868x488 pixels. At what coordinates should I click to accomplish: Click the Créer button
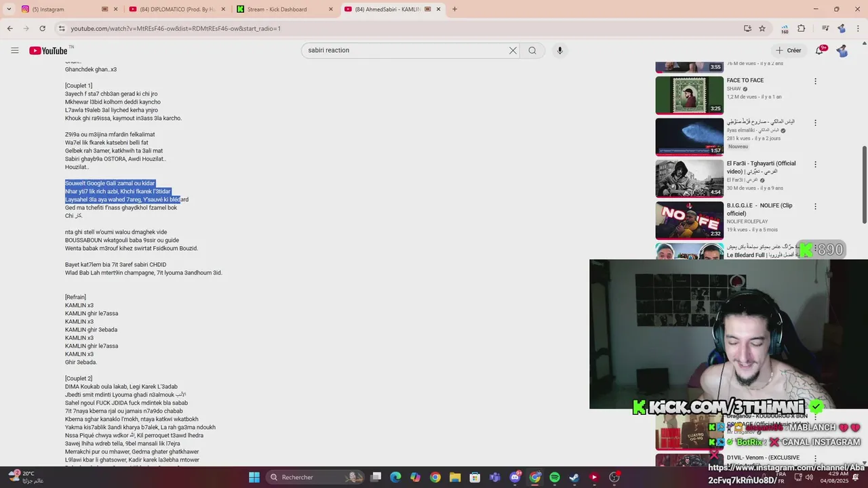click(x=789, y=50)
